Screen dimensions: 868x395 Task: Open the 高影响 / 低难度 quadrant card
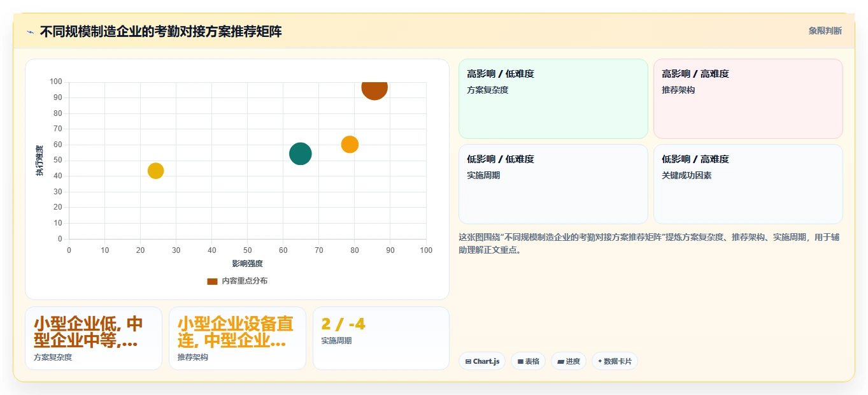[553, 99]
